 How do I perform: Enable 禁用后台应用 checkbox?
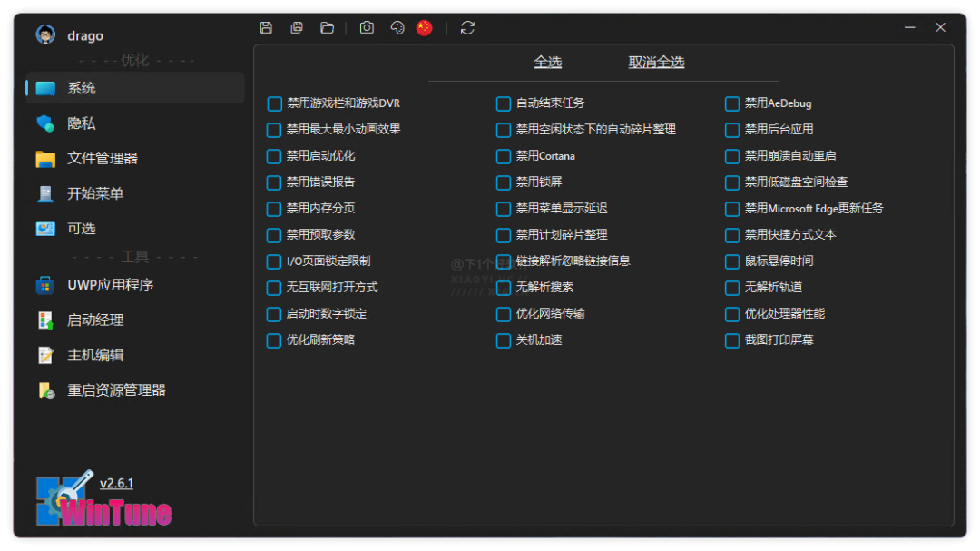[732, 130]
